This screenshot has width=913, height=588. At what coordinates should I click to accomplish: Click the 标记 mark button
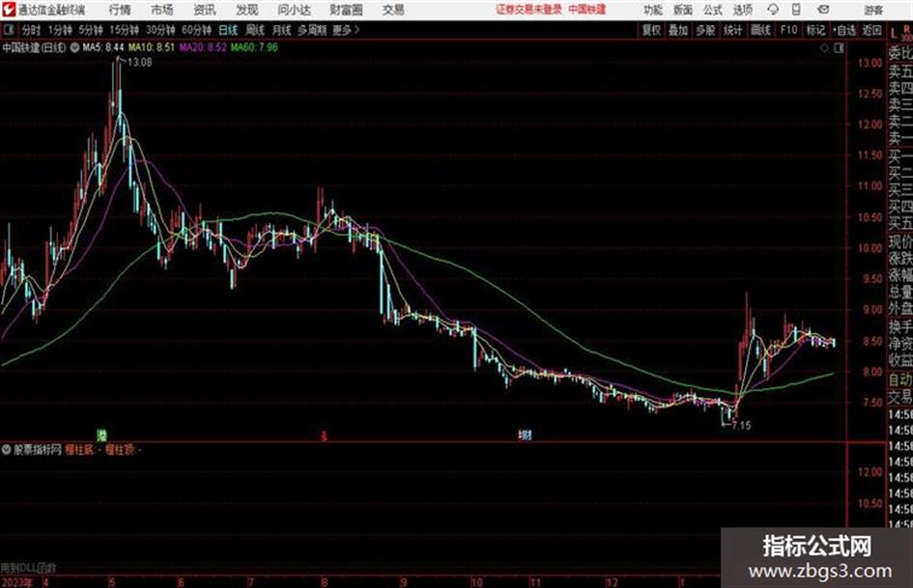815,30
